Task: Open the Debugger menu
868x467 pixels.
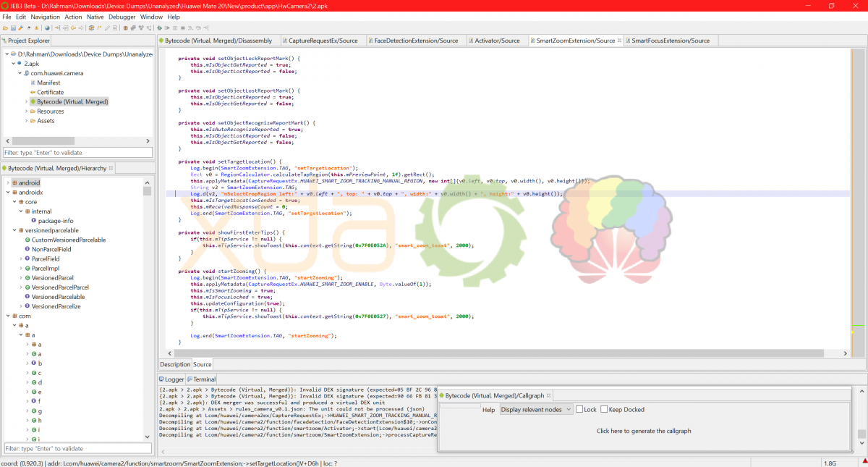Action: (x=122, y=17)
